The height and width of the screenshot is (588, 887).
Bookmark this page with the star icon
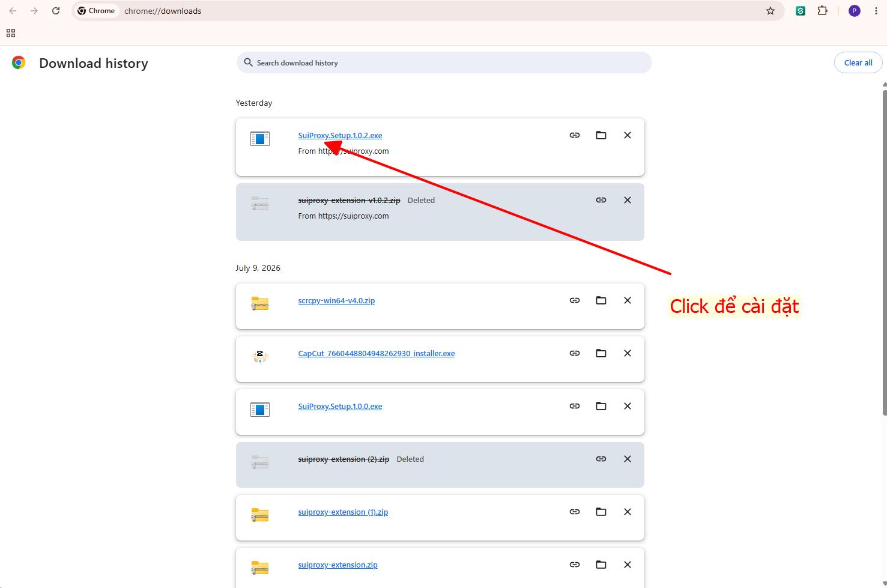770,11
